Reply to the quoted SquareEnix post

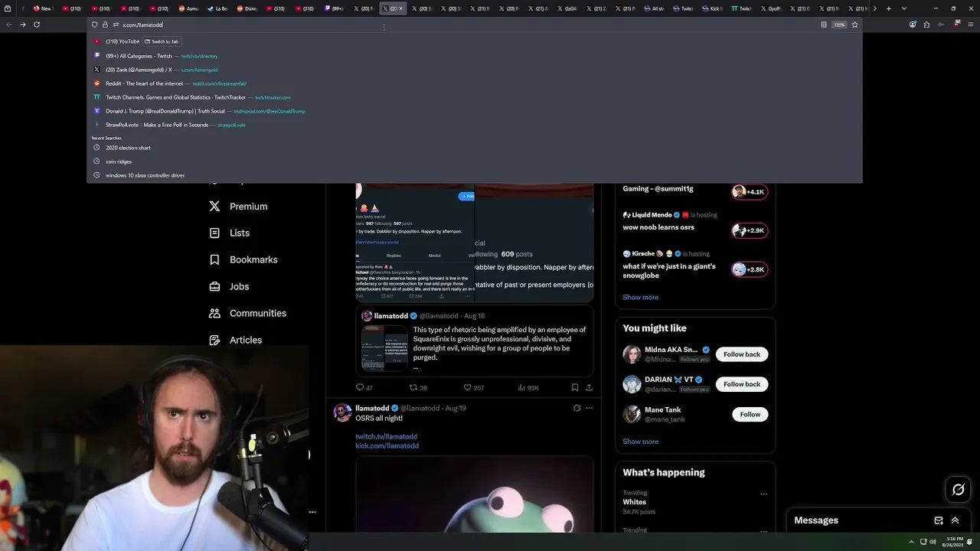tap(364, 387)
